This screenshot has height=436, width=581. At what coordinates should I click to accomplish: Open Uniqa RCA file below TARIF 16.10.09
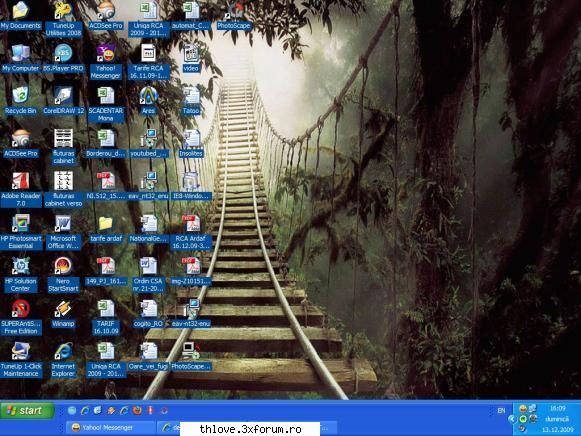coord(106,359)
